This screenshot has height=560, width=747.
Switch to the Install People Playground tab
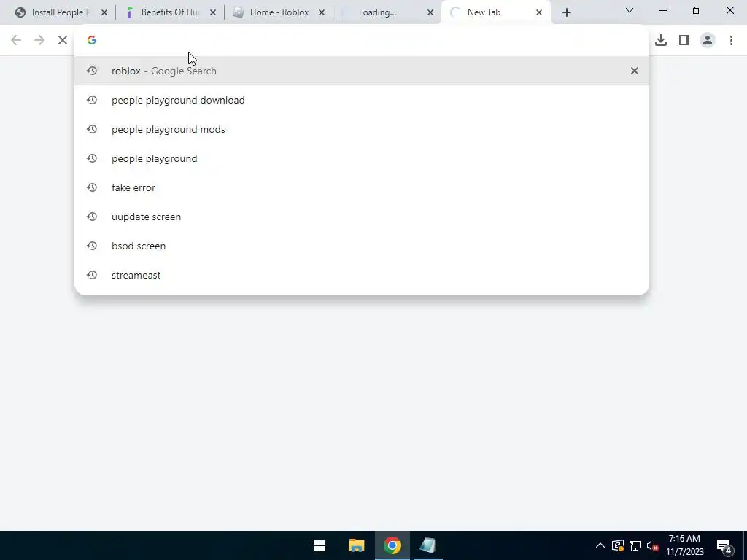coord(61,12)
